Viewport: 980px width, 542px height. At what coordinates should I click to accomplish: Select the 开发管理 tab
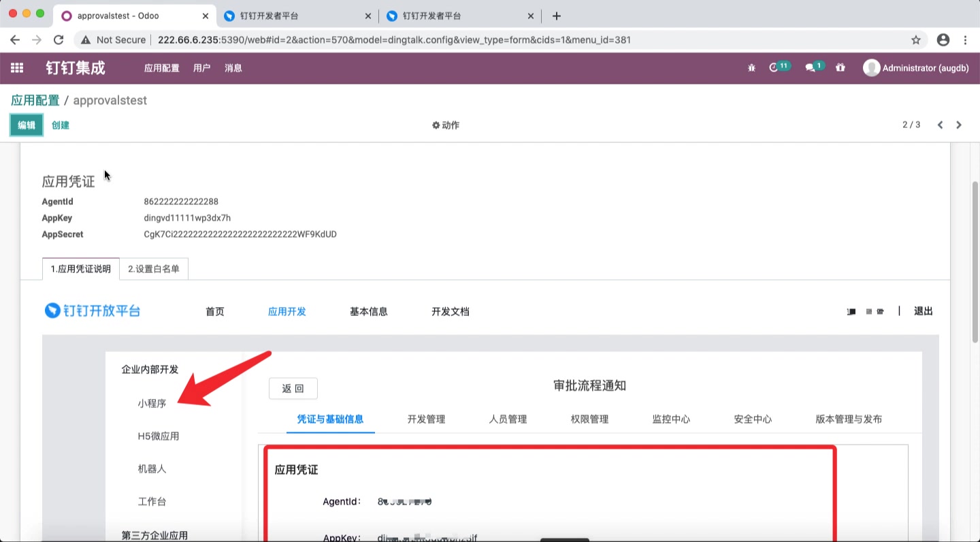tap(426, 419)
